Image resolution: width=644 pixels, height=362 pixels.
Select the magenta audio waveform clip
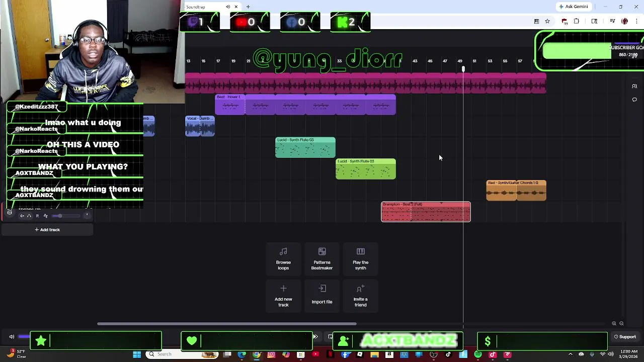366,83
